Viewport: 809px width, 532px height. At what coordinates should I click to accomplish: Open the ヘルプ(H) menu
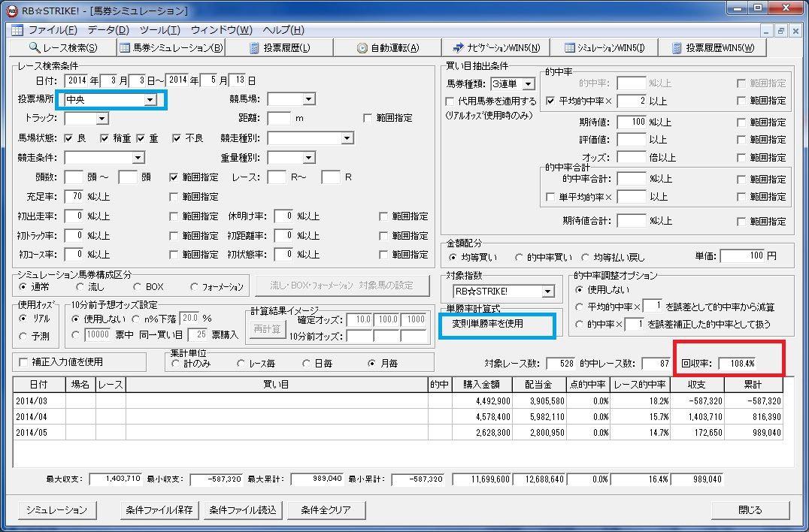283,30
